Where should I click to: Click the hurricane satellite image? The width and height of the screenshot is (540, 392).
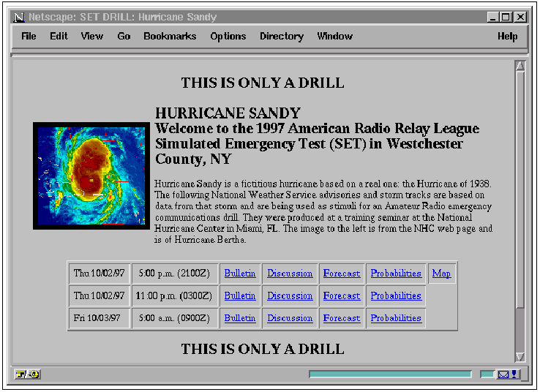[91, 176]
